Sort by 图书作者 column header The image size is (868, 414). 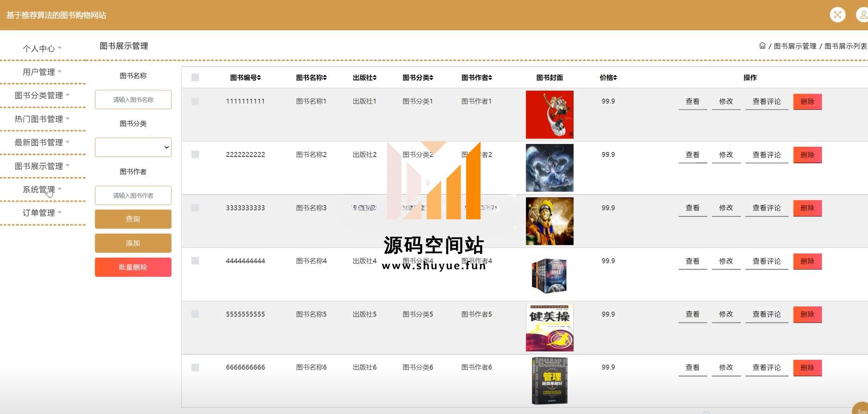(x=477, y=77)
